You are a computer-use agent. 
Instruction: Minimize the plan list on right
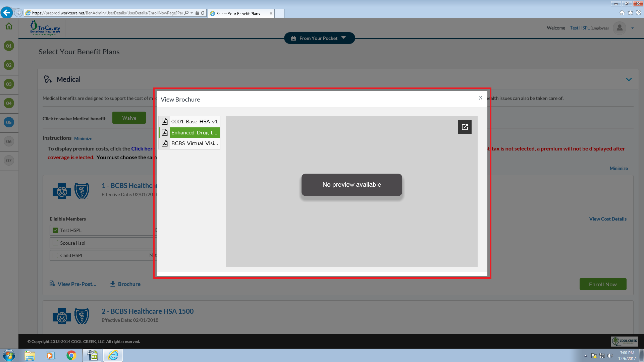coord(619,168)
